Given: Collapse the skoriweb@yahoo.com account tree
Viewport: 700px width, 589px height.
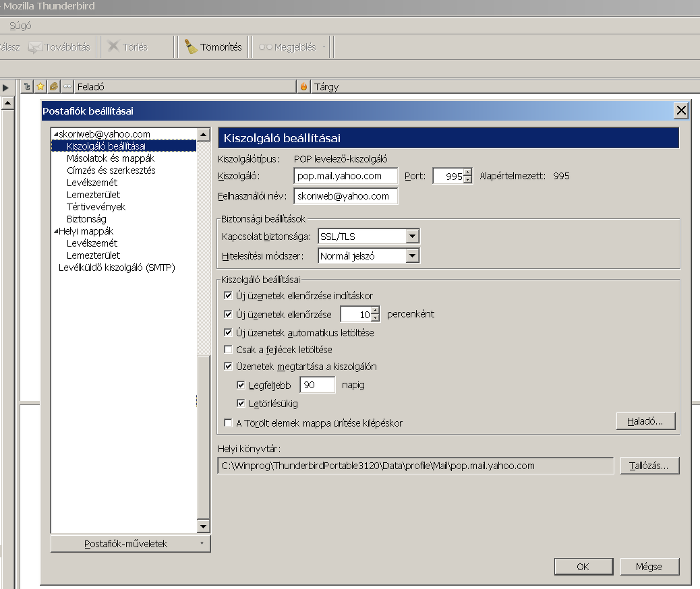Looking at the screenshot, I should pyautogui.click(x=56, y=134).
